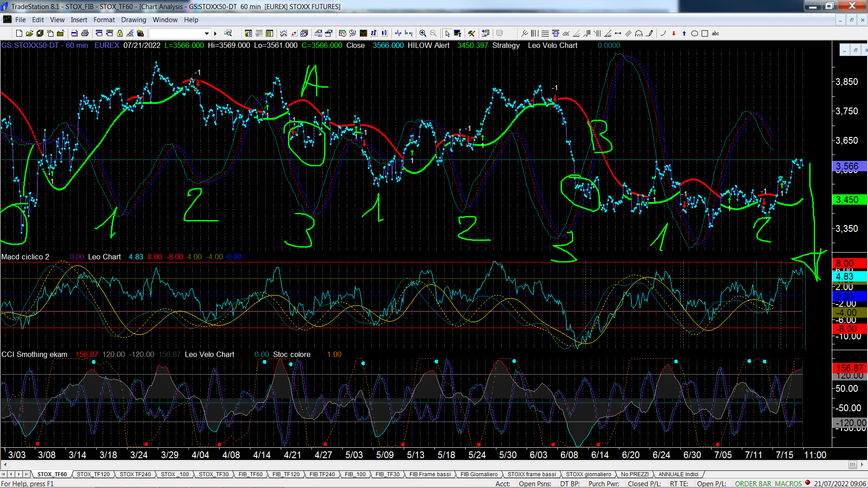Open the Help menu
Image resolution: width=868 pixels, height=488 pixels.
click(x=191, y=20)
